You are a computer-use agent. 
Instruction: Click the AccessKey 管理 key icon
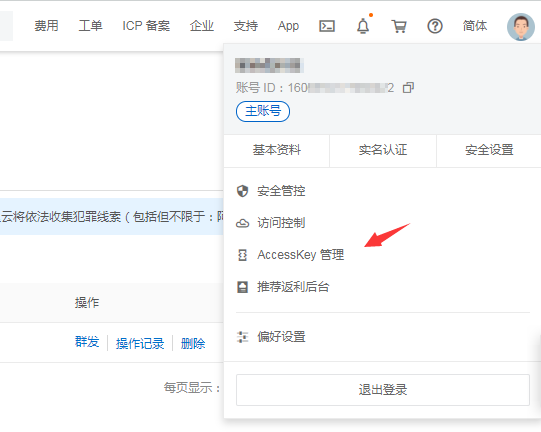[x=243, y=255]
